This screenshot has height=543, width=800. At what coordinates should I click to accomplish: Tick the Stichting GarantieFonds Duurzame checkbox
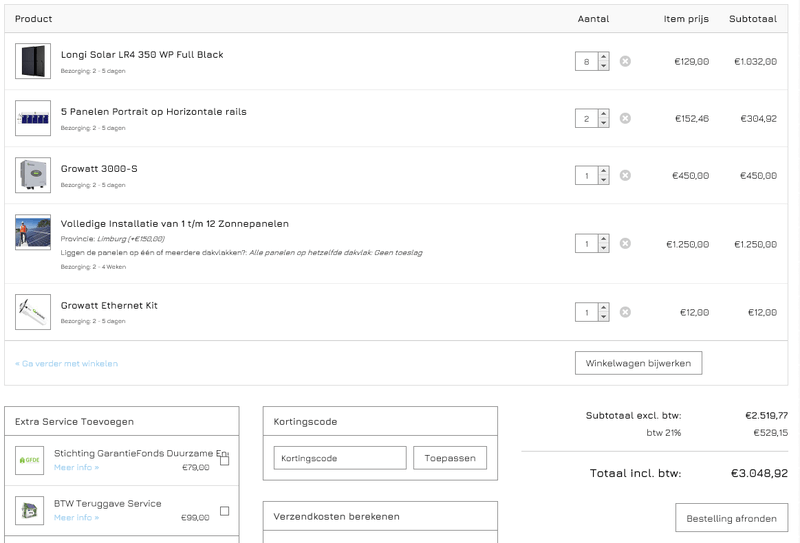tap(224, 461)
